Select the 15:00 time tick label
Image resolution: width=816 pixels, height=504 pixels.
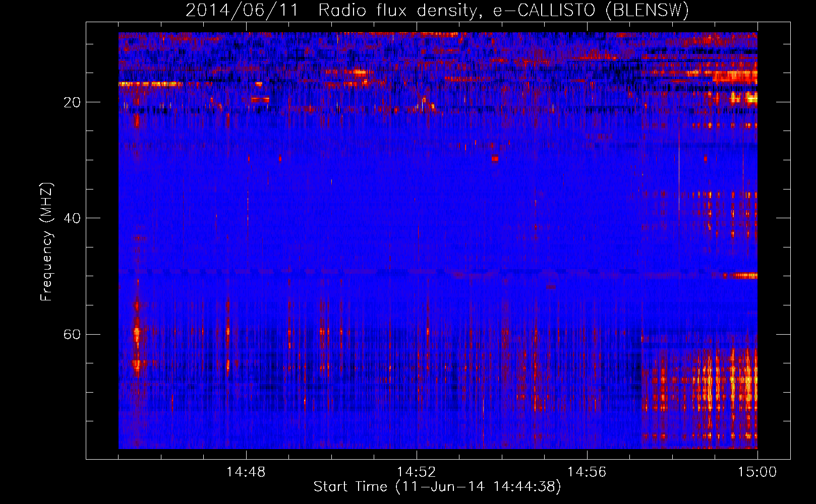coord(757,472)
